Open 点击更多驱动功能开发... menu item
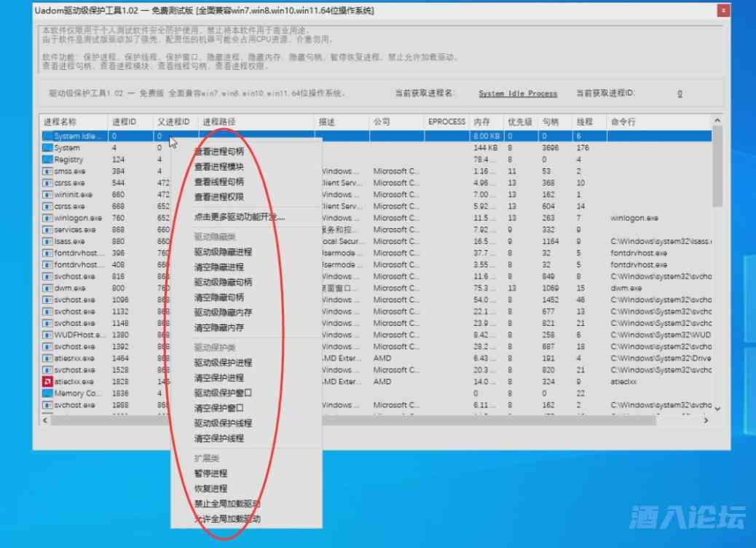The width and height of the screenshot is (756, 548). pyautogui.click(x=239, y=216)
